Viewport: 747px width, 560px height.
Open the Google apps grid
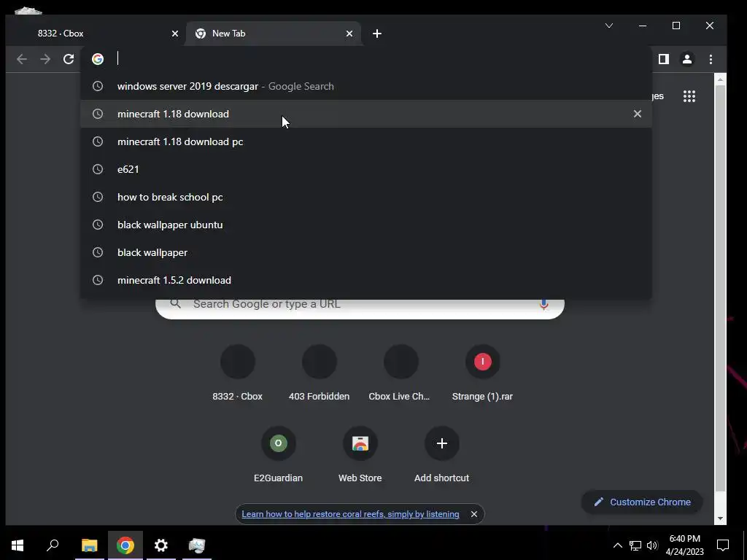[689, 96]
